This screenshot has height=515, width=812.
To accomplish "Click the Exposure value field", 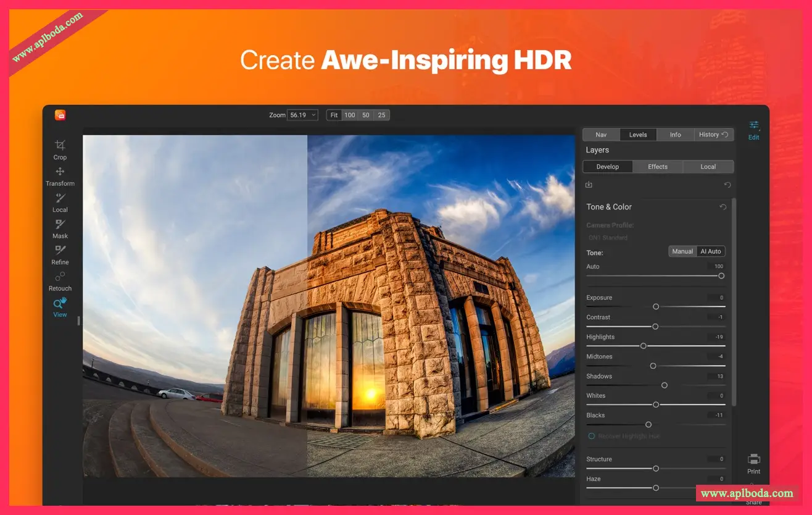I will (x=716, y=298).
